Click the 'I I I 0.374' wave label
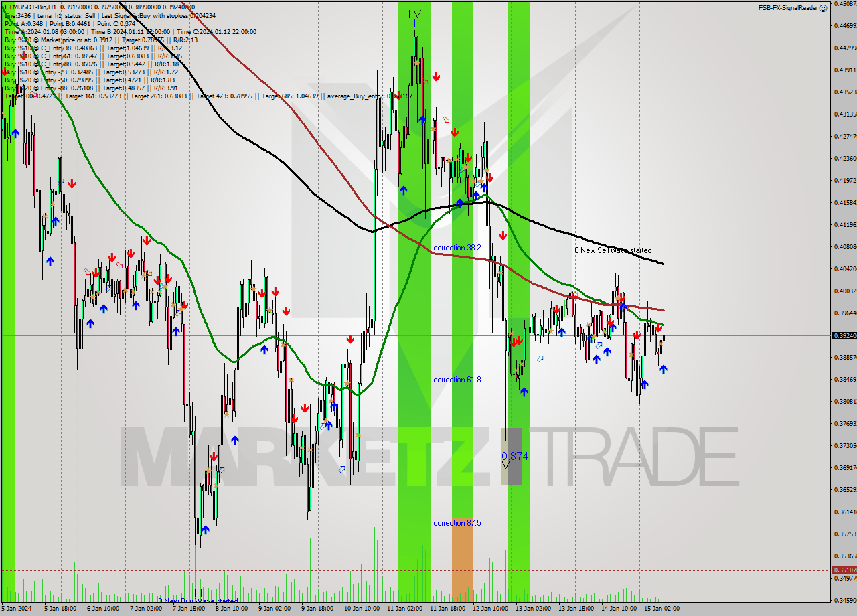 point(506,456)
